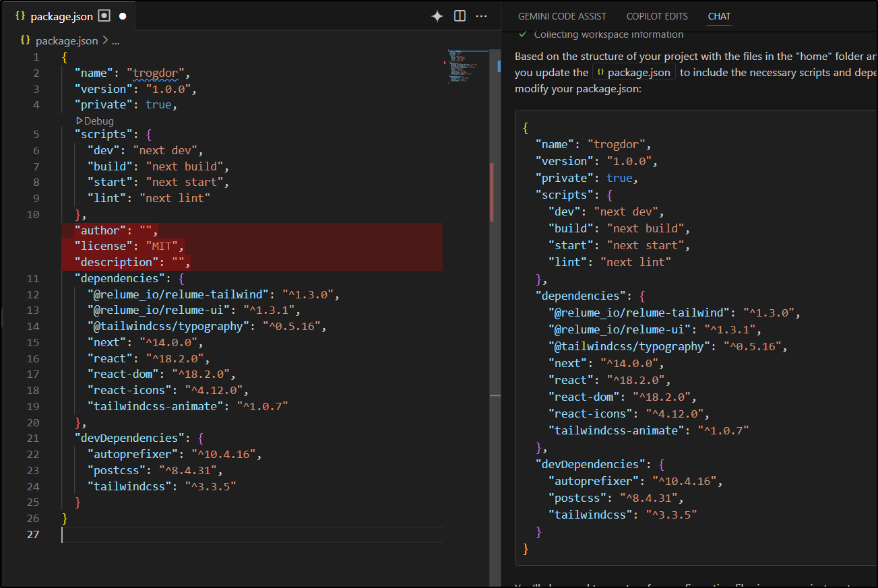Image resolution: width=878 pixels, height=588 pixels.
Task: Switch to the COPILOT EDITS tab
Action: [x=657, y=16]
